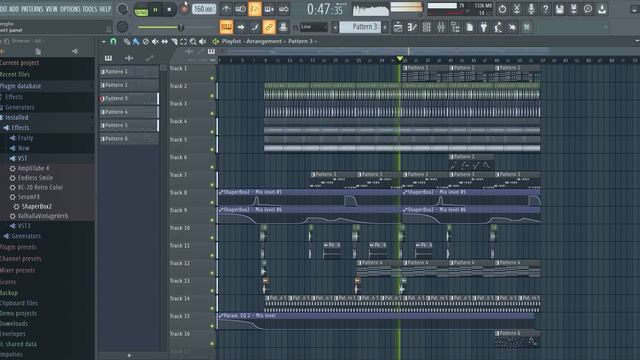The image size is (640, 360).
Task: Toggle blend recording overdub icon
Action: coord(269,9)
